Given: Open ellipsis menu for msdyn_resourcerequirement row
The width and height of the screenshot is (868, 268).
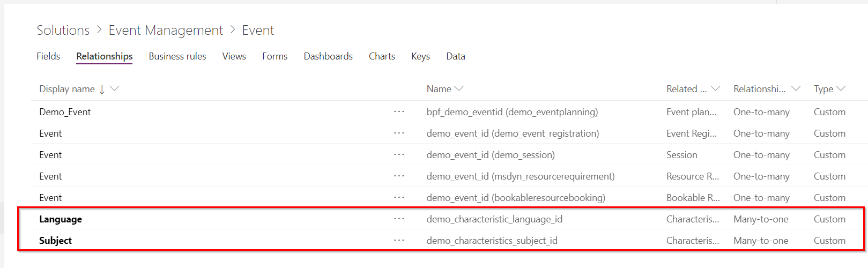Looking at the screenshot, I should click(399, 176).
